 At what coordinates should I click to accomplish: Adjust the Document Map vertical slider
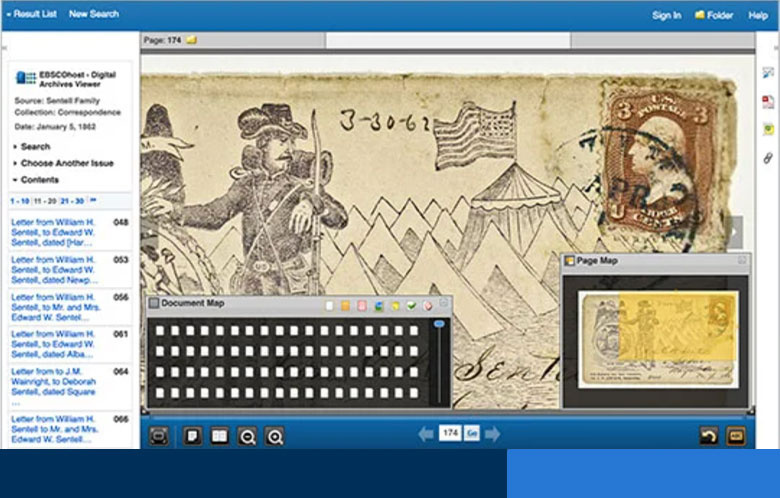439,325
